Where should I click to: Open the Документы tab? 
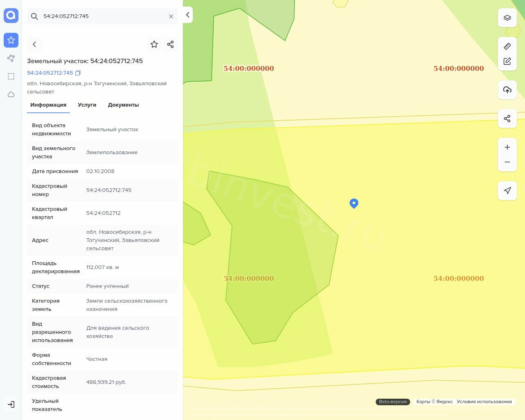[123, 105]
